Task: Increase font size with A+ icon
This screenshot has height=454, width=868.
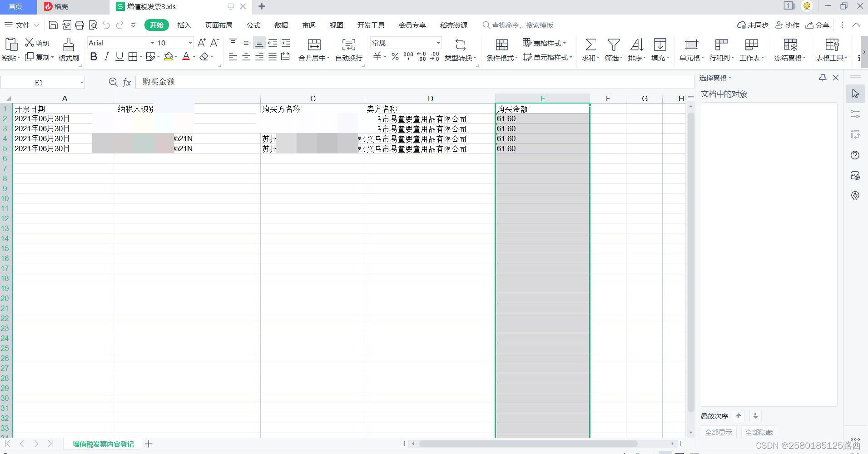Action: 202,43
